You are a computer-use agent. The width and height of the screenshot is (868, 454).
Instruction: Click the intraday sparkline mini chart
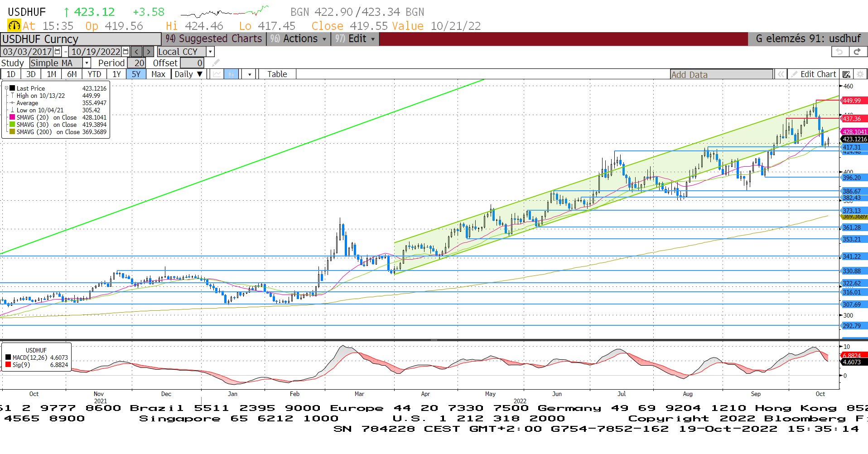click(225, 11)
